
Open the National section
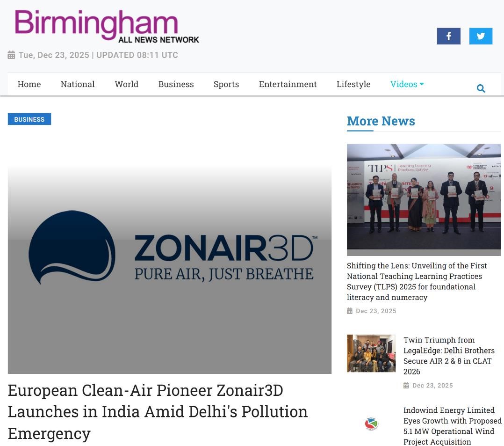coord(78,84)
